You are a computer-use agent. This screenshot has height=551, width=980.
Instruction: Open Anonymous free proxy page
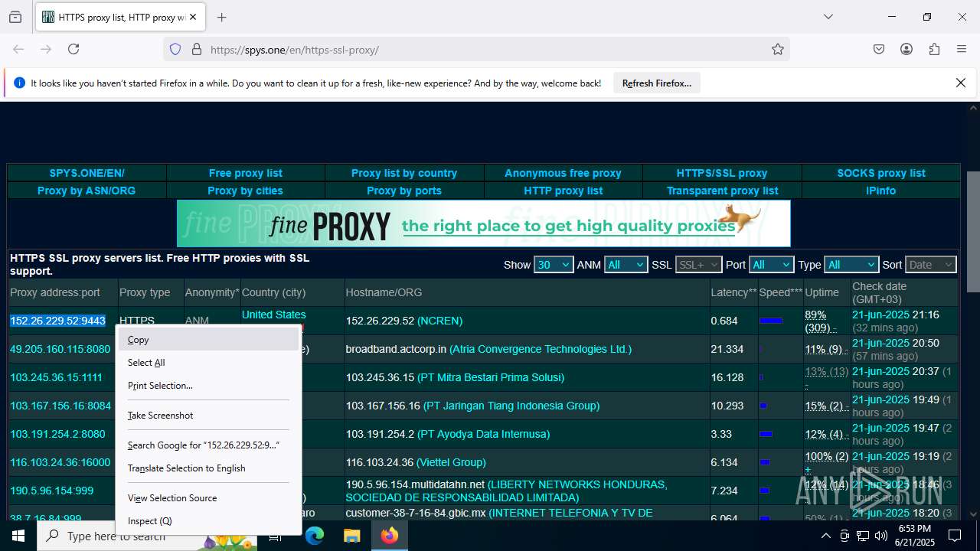point(563,173)
